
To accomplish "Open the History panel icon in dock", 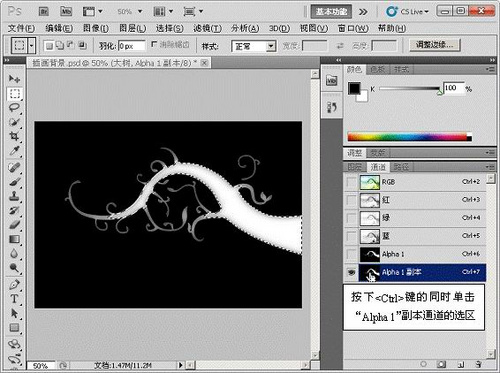I will 331,107.
